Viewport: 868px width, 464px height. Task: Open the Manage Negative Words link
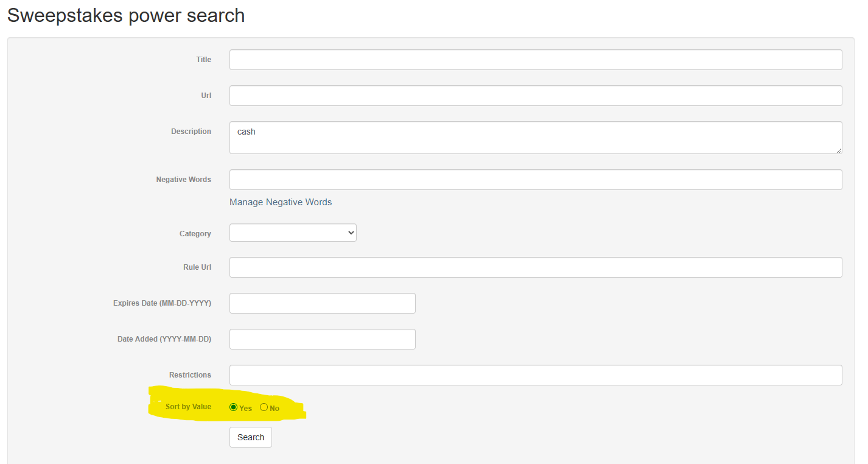coord(281,202)
